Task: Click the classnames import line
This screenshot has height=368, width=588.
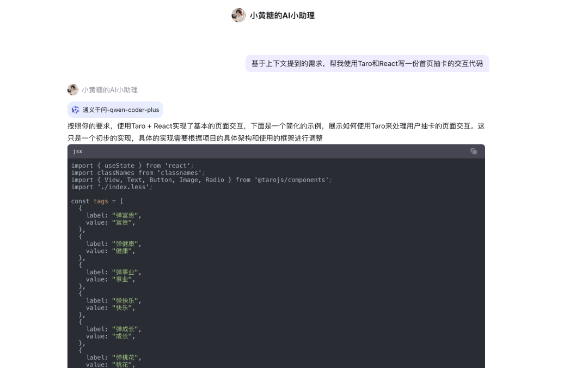Action: (x=138, y=173)
